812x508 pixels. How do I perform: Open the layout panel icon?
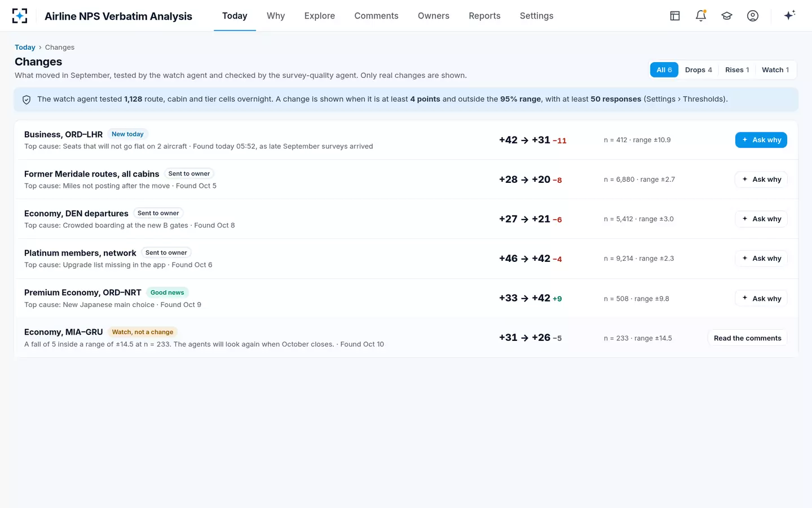(x=675, y=16)
